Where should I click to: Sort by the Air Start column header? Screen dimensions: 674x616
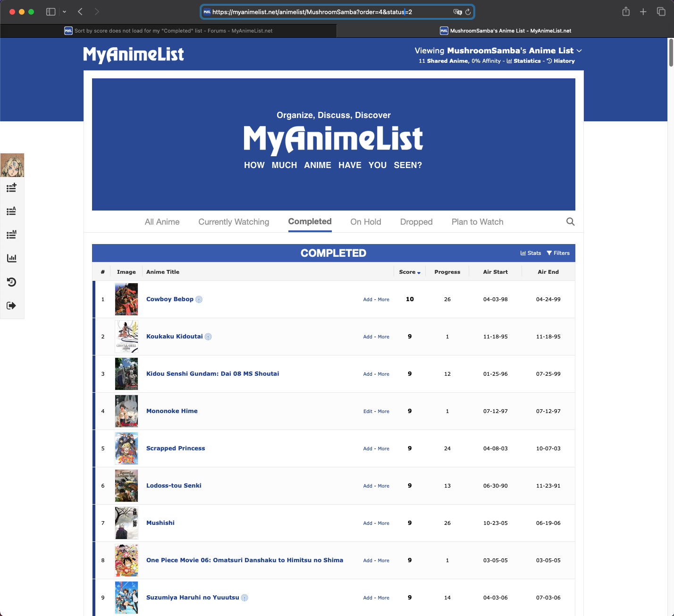pyautogui.click(x=496, y=272)
